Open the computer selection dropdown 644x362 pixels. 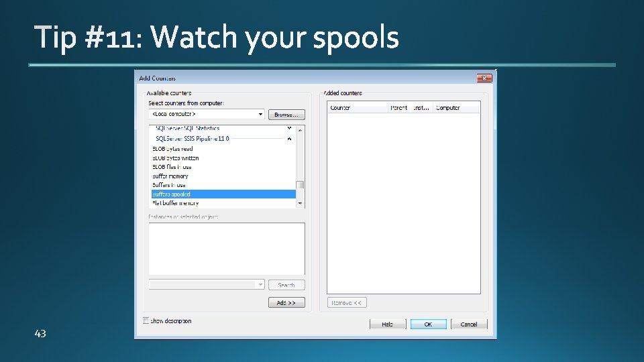click(260, 114)
